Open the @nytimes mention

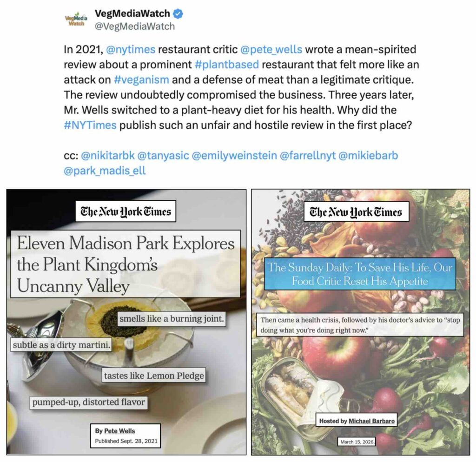tap(131, 49)
